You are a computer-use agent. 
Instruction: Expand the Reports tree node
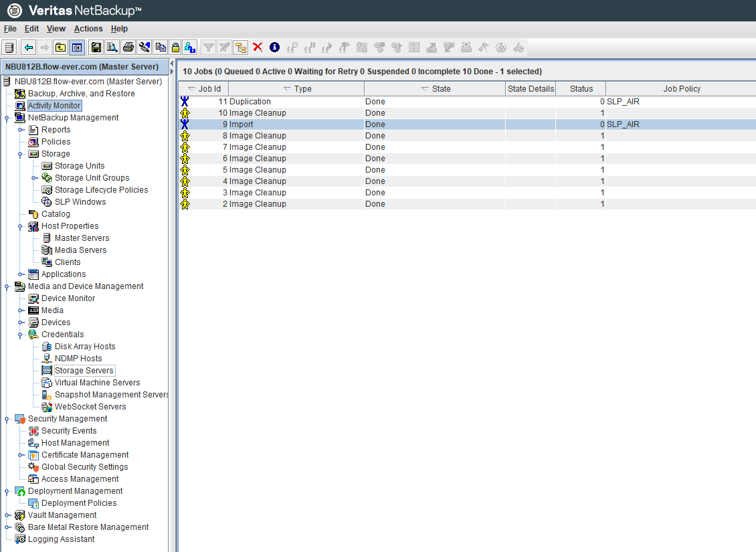[x=21, y=130]
